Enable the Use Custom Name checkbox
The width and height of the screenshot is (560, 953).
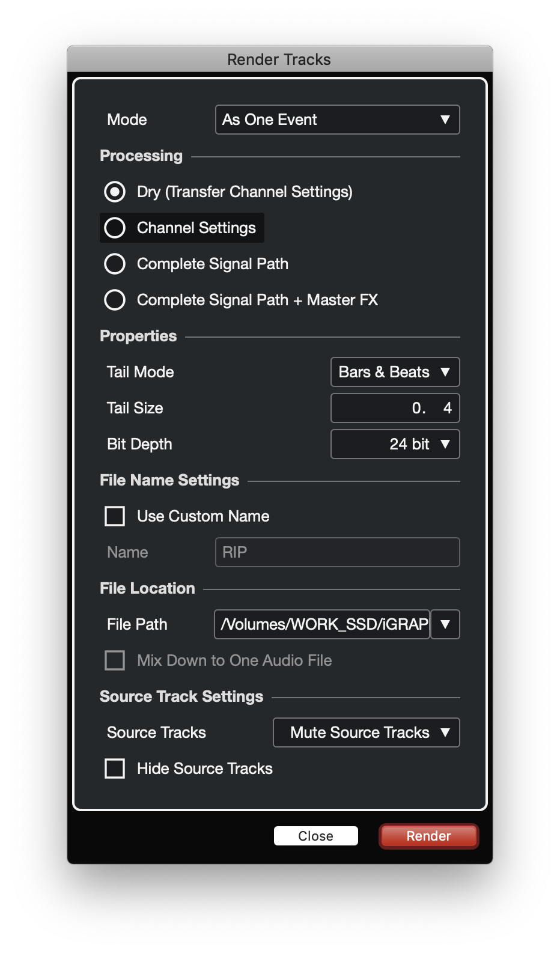(x=115, y=516)
